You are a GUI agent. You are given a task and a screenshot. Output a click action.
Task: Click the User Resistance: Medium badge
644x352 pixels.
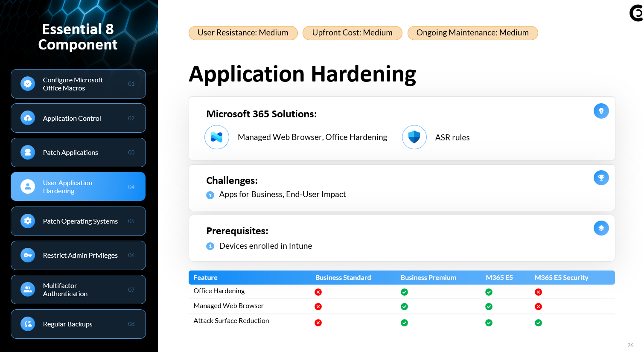(x=243, y=33)
